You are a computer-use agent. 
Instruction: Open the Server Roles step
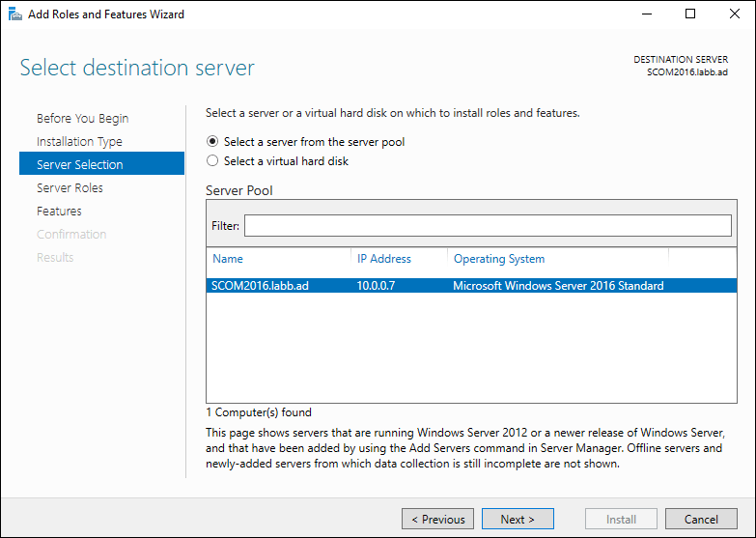70,187
